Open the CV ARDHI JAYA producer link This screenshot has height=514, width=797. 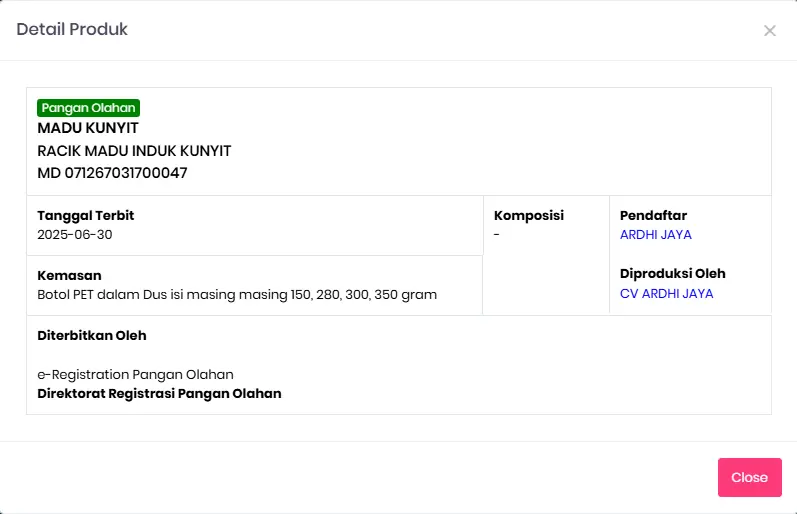[x=666, y=294]
